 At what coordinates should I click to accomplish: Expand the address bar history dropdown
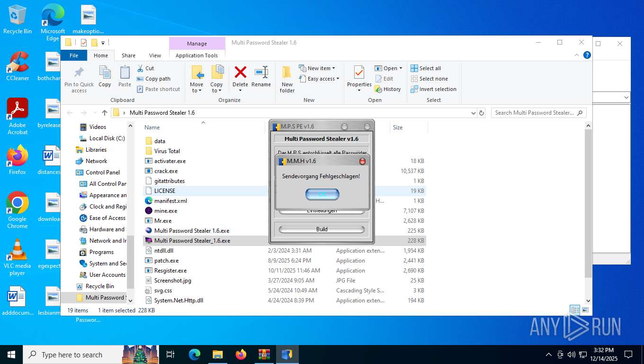click(473, 113)
